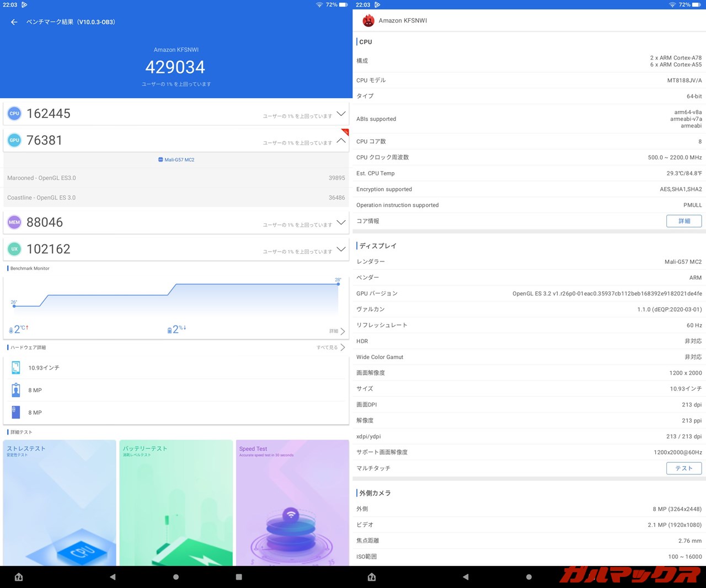Open Benchmark Monitor 詳細 link
Screen dimensions: 706x588
click(x=337, y=331)
